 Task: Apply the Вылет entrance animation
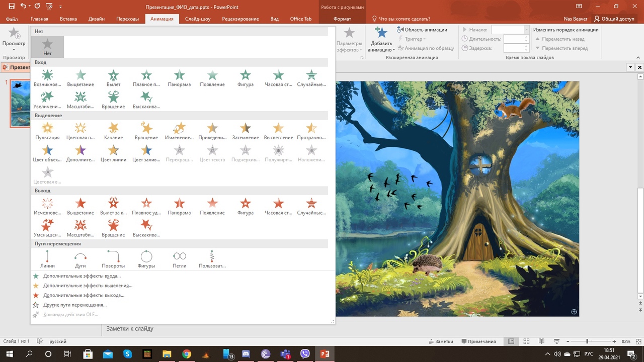point(113,78)
